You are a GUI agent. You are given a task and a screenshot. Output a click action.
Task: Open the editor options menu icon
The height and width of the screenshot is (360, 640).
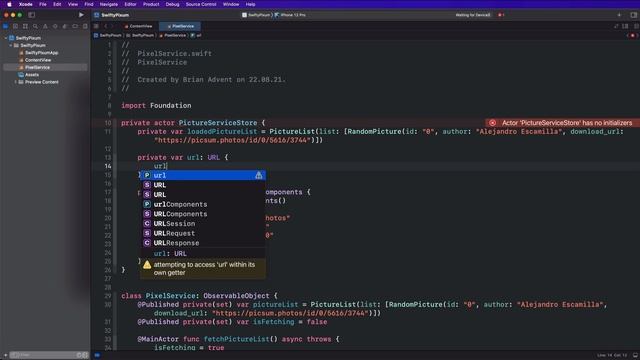(x=625, y=26)
